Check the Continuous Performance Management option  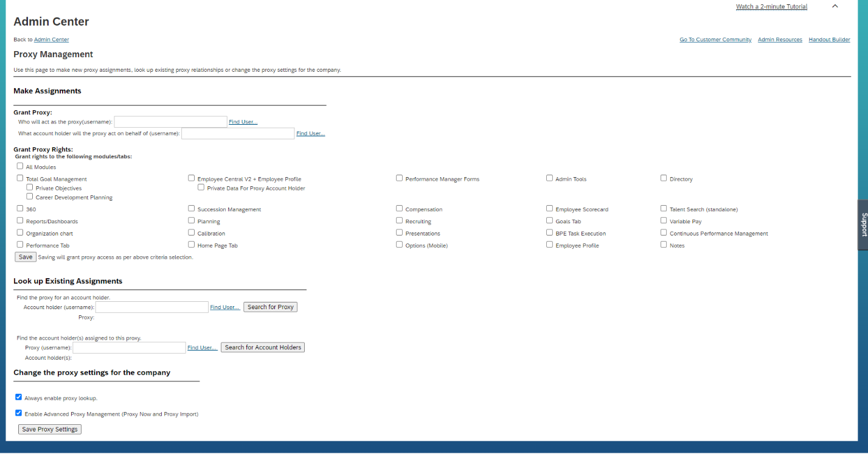coord(664,232)
